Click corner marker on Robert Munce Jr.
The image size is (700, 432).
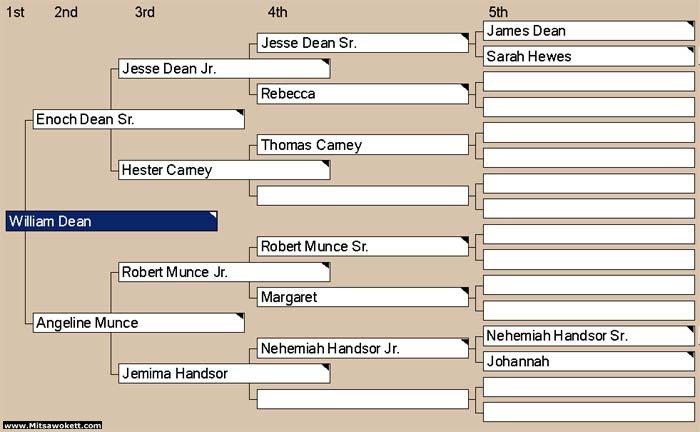point(326,266)
